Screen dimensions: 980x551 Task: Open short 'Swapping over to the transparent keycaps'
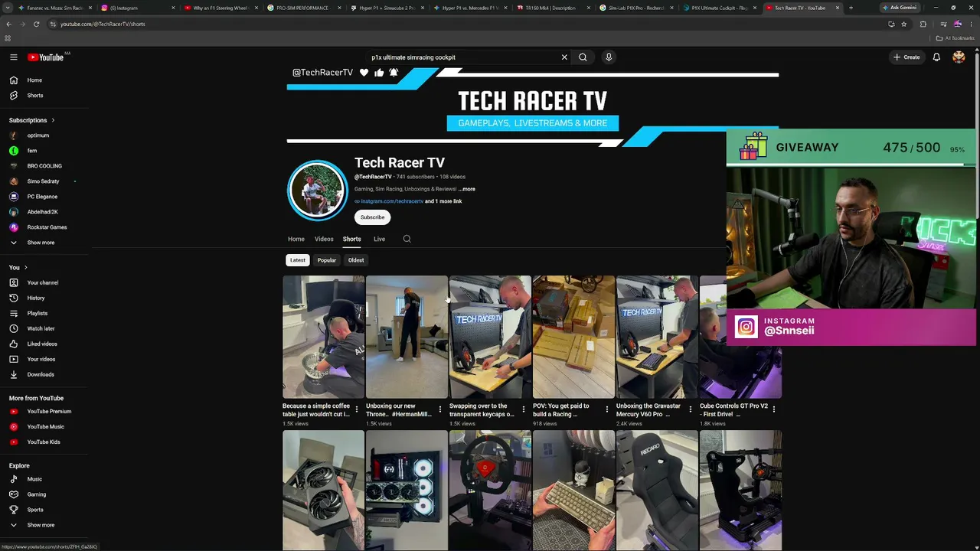[x=490, y=337]
